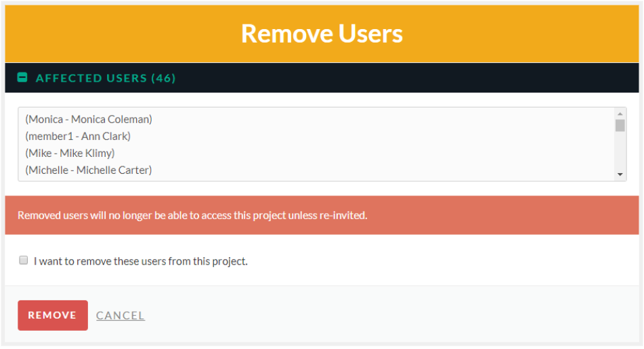Select the Monica Coleman list entry
Screen dimensions: 644x349
89,119
